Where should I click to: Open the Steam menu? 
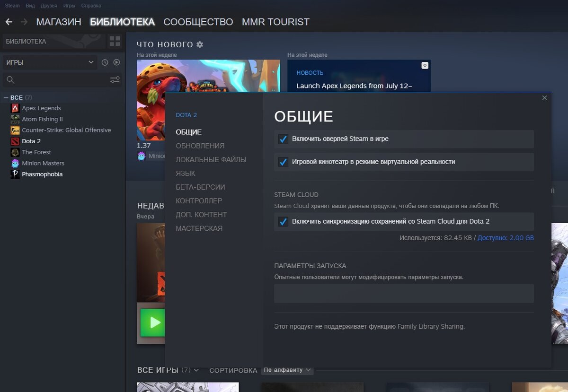click(x=12, y=6)
